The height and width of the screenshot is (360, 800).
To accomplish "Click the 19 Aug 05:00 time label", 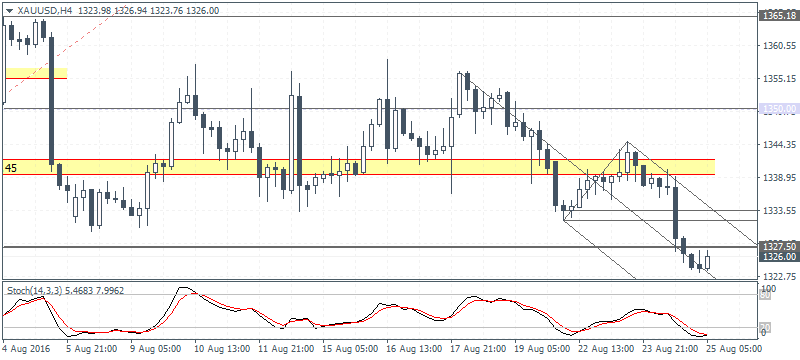I will [541, 350].
